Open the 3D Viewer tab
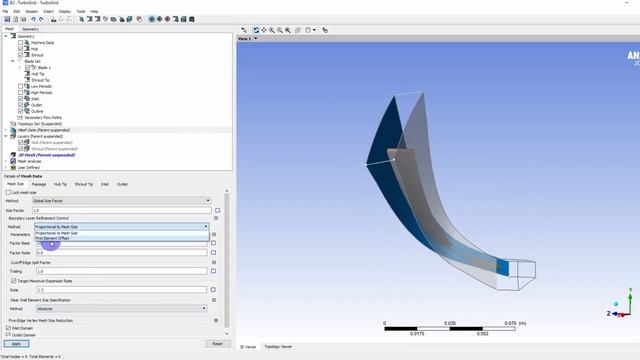This screenshot has width=640, height=360. point(248,347)
